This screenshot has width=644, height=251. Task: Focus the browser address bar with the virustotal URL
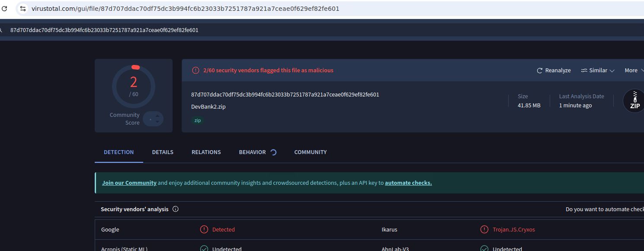330,9
